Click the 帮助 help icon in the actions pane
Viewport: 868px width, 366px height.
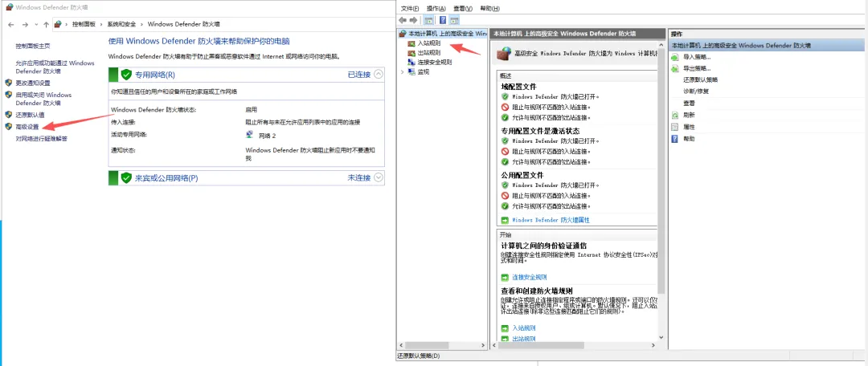(675, 139)
